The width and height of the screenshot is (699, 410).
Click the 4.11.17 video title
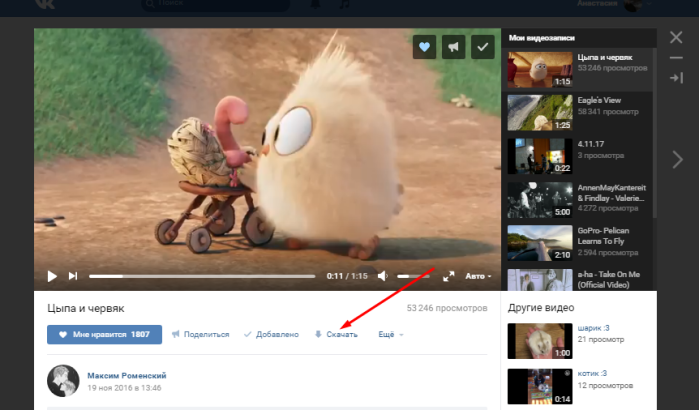[591, 144]
